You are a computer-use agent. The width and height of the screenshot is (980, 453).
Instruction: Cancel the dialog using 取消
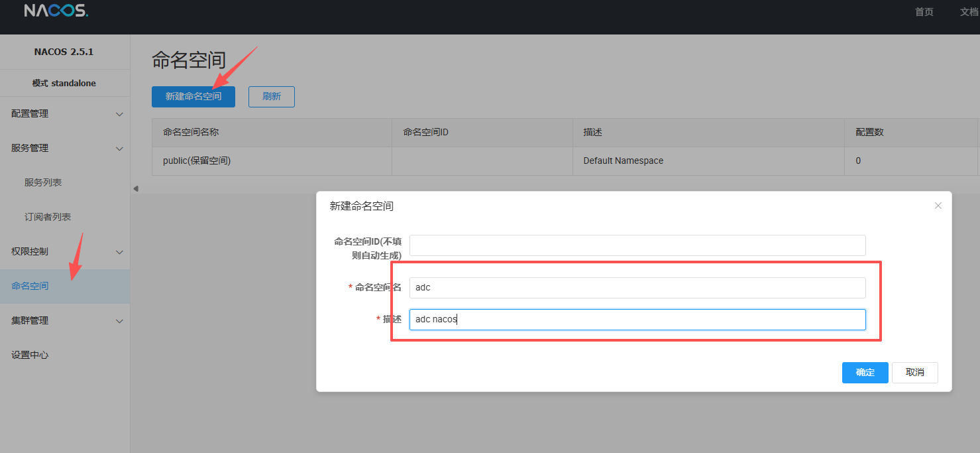pyautogui.click(x=914, y=372)
